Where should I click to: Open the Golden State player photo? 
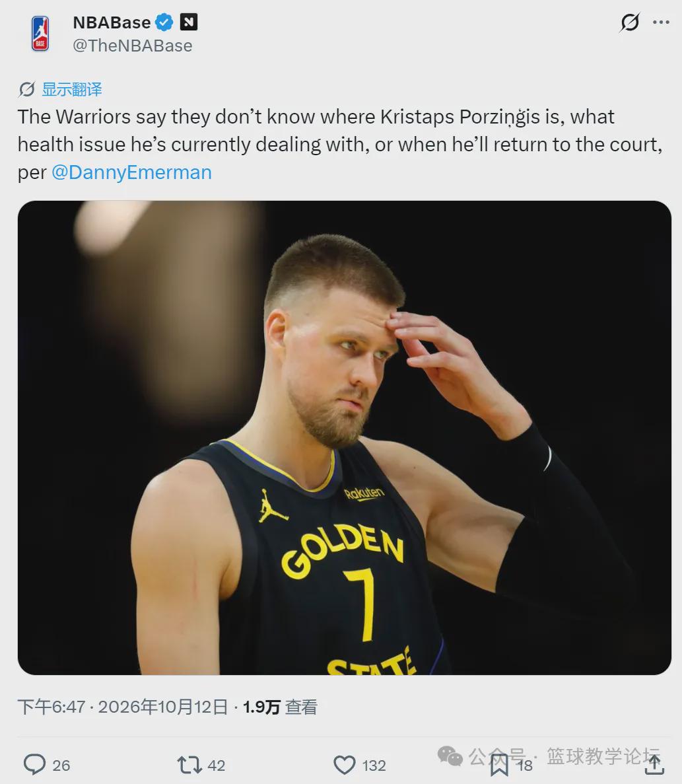point(344,437)
